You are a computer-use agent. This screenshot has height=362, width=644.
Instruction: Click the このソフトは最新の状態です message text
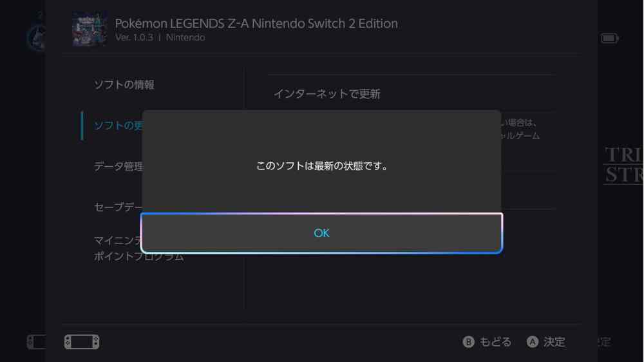click(321, 166)
